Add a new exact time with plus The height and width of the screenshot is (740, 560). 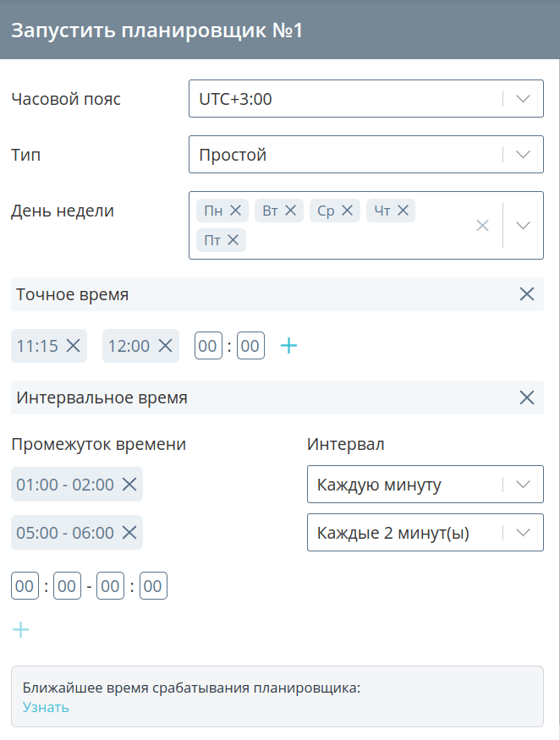point(289,346)
